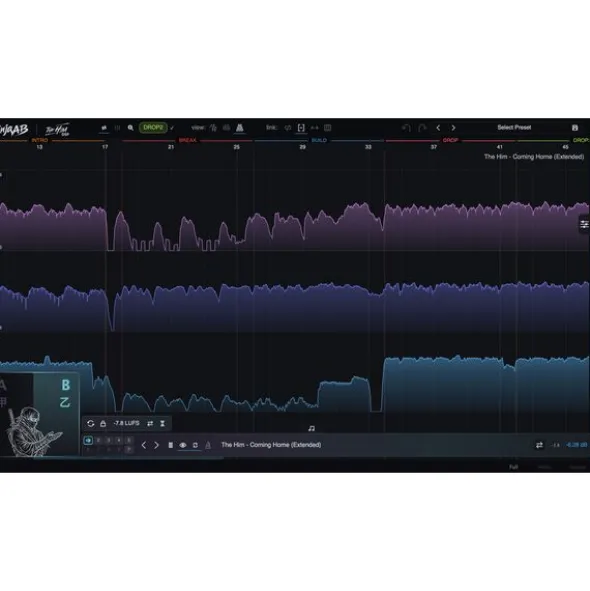The height and width of the screenshot is (591, 590).
Task: Enable the bracket link mode icon
Action: [x=301, y=128]
